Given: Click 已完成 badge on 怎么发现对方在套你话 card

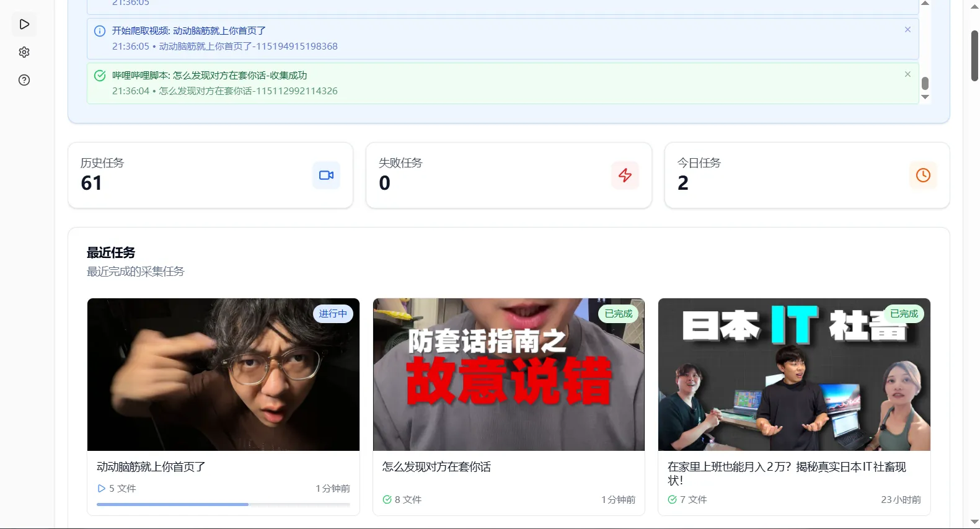Looking at the screenshot, I should pos(618,314).
